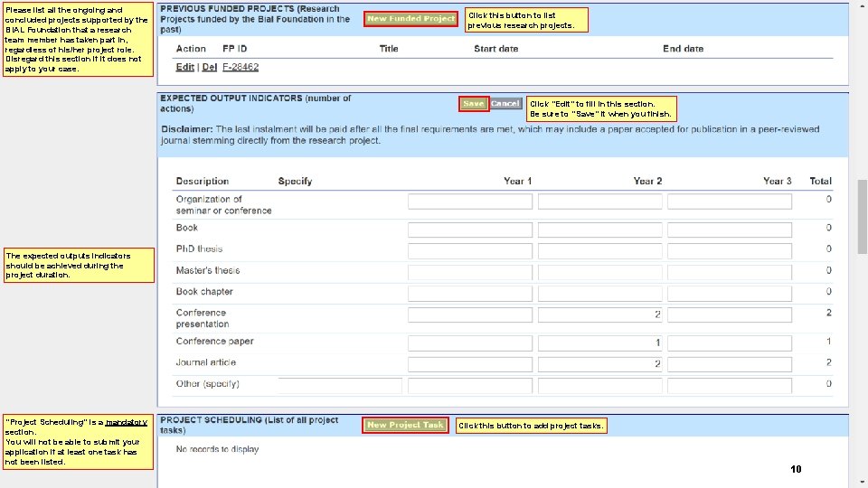Click PhD thesis Year 3 field
868x488 pixels.
730,251
